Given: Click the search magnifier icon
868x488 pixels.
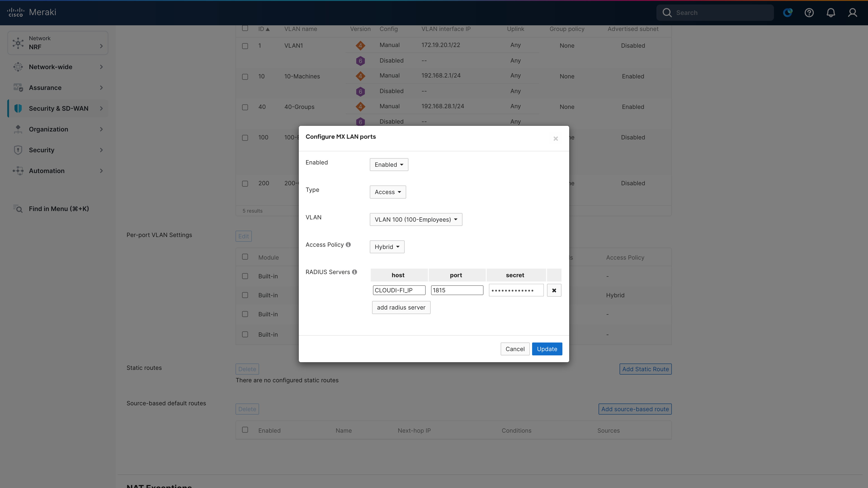Looking at the screenshot, I should click(667, 12).
